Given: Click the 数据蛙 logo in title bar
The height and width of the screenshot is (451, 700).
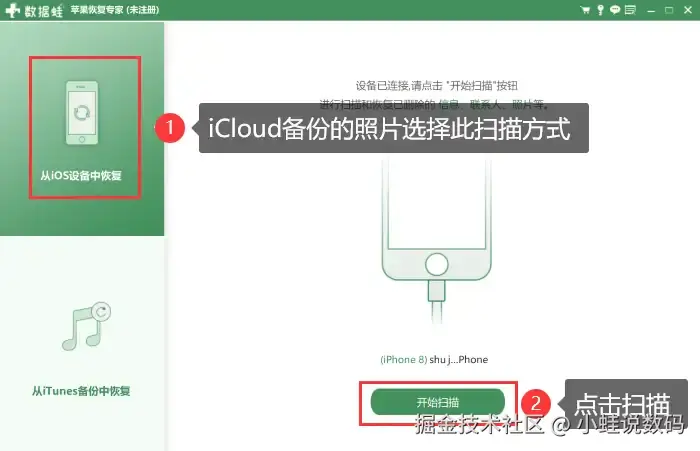Looking at the screenshot, I should [x=34, y=10].
